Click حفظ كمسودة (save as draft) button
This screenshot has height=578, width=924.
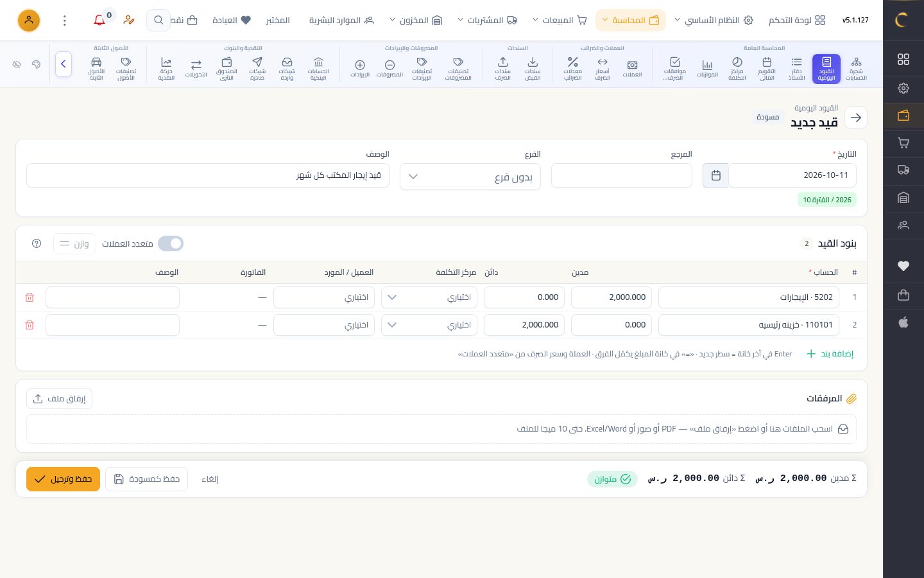click(x=146, y=479)
